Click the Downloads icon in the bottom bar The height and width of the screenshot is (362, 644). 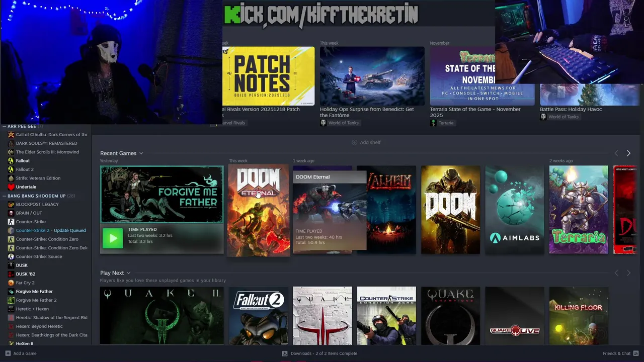click(285, 353)
